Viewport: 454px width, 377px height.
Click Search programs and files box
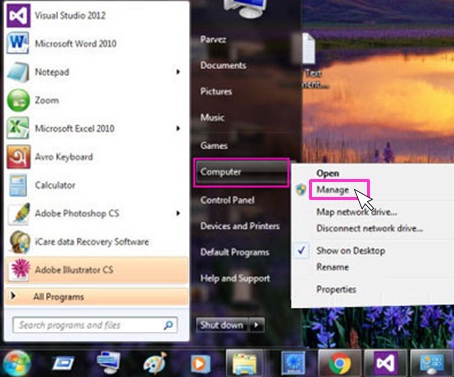pyautogui.click(x=95, y=325)
